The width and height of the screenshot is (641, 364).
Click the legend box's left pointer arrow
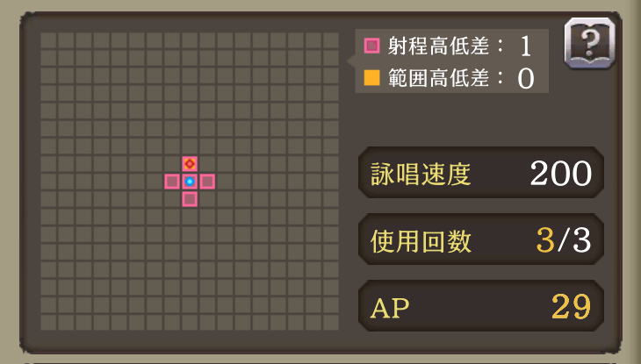point(351,61)
